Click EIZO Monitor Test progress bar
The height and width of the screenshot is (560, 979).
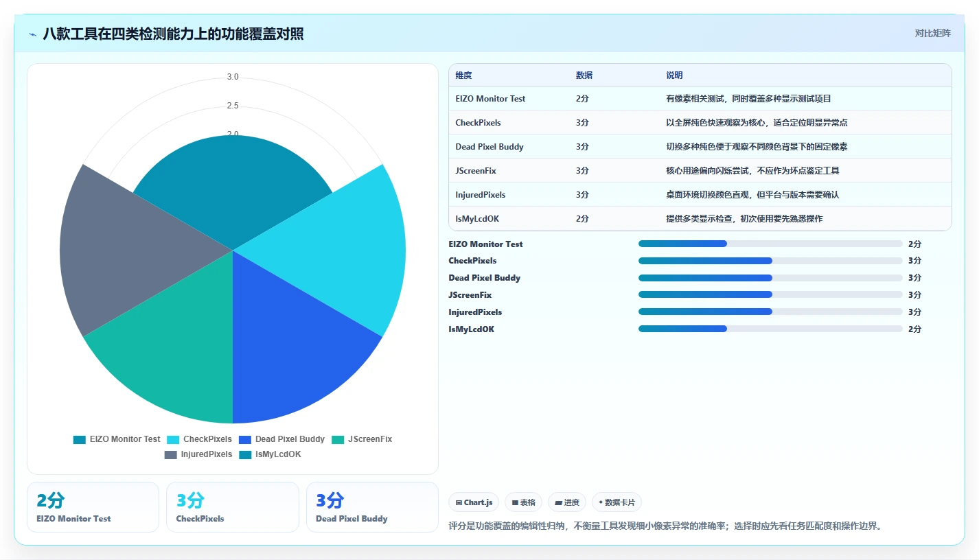tap(770, 244)
